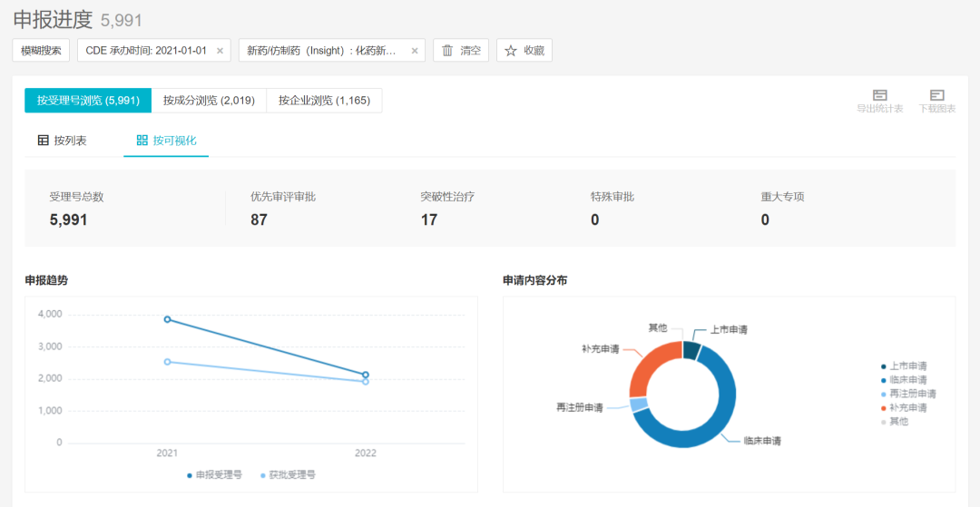980x507 pixels.
Task: Toggle 申报受理号 legend in trend chart
Action: pyautogui.click(x=214, y=475)
